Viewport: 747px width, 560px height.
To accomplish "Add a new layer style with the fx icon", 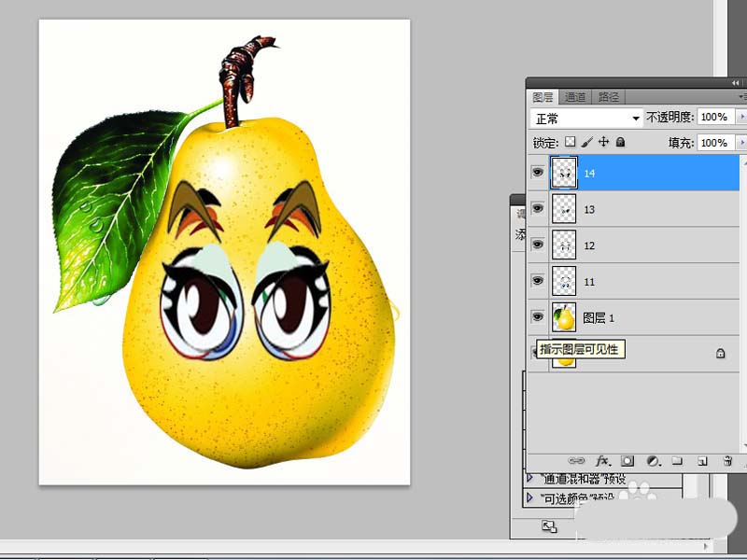I will tap(602, 461).
